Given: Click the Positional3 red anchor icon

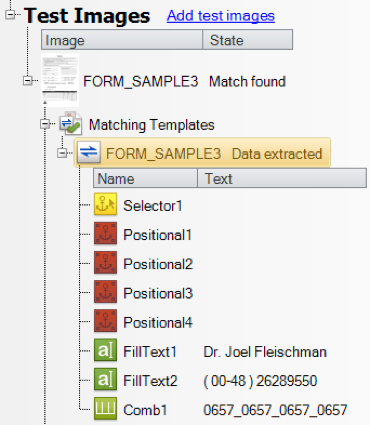Looking at the screenshot, I should click(105, 292).
